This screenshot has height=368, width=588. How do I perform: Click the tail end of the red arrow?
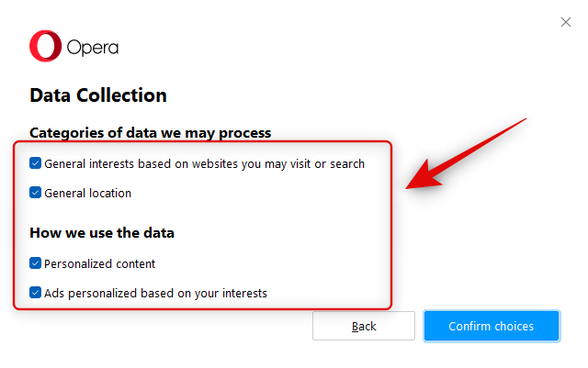(x=524, y=119)
